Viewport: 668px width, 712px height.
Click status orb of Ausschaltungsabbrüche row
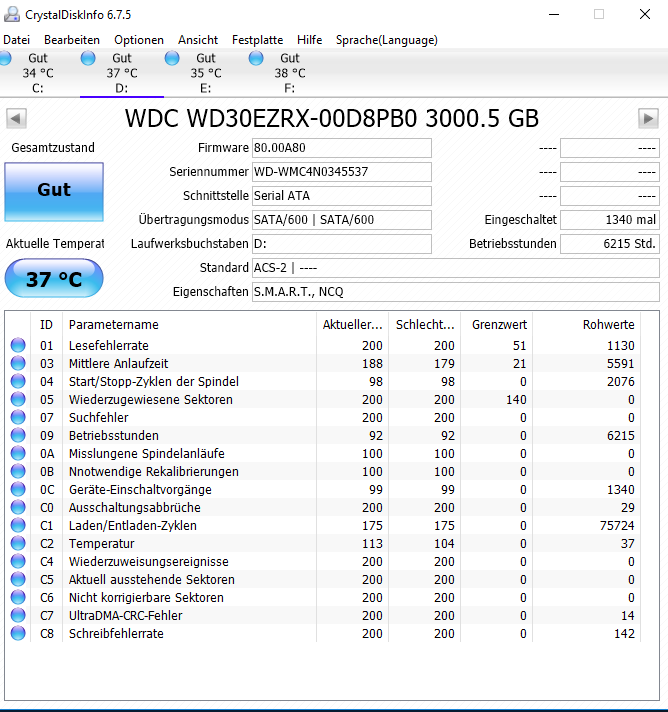pos(18,507)
